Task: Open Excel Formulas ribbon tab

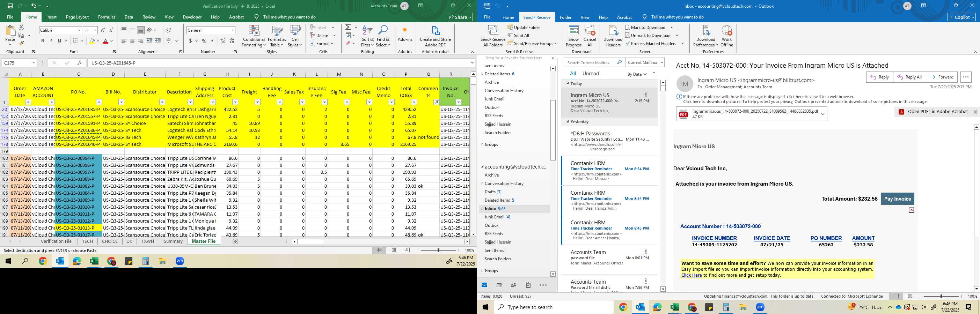Action: coord(107,17)
